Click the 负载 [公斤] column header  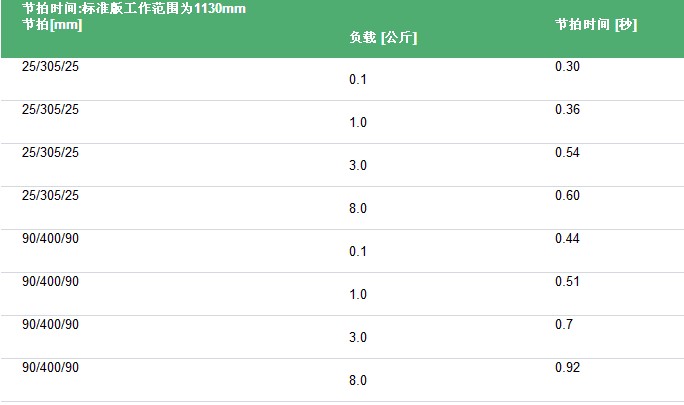pyautogui.click(x=383, y=38)
